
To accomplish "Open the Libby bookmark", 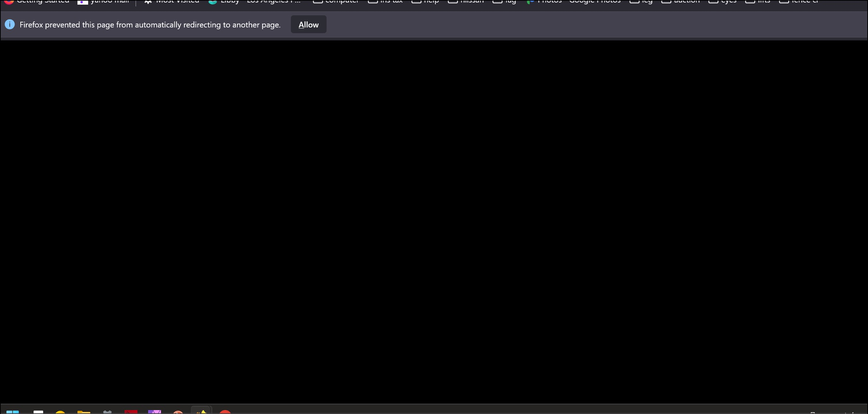I will coord(224,2).
